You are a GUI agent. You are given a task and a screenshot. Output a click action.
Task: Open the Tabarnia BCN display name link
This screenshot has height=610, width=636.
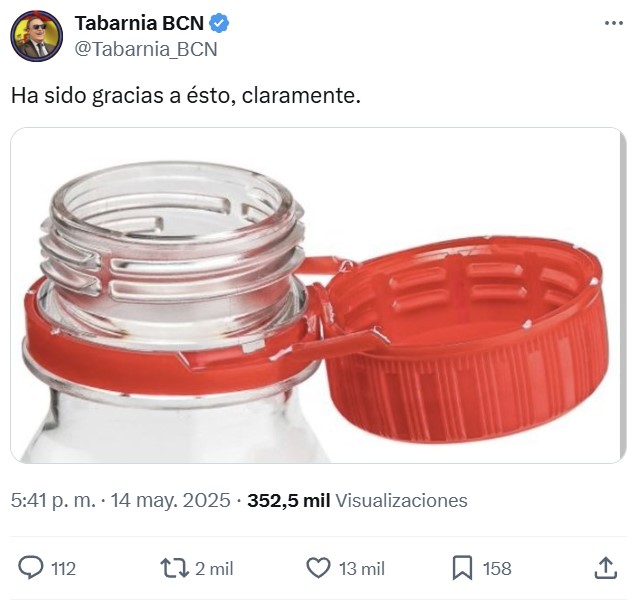(139, 23)
